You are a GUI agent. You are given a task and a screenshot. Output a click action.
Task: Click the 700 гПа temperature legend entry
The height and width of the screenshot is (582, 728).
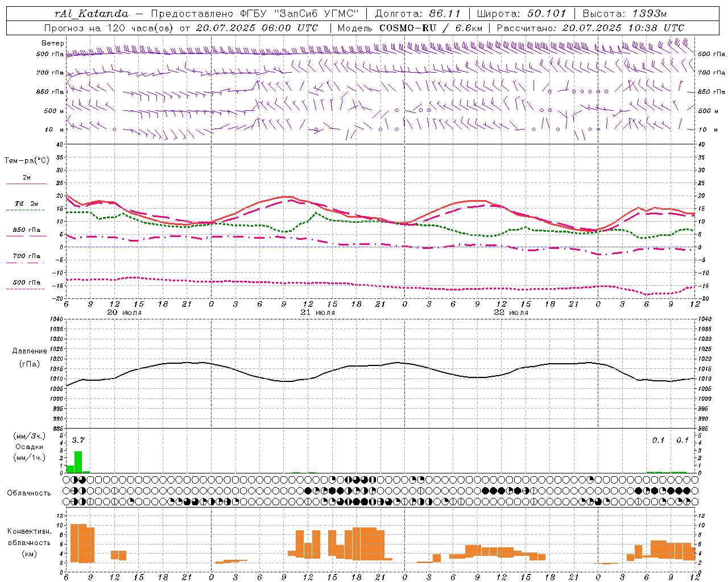[x=27, y=256]
